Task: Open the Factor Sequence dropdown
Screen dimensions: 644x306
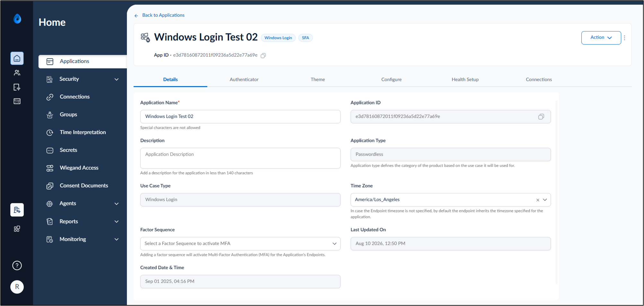Action: [240, 244]
